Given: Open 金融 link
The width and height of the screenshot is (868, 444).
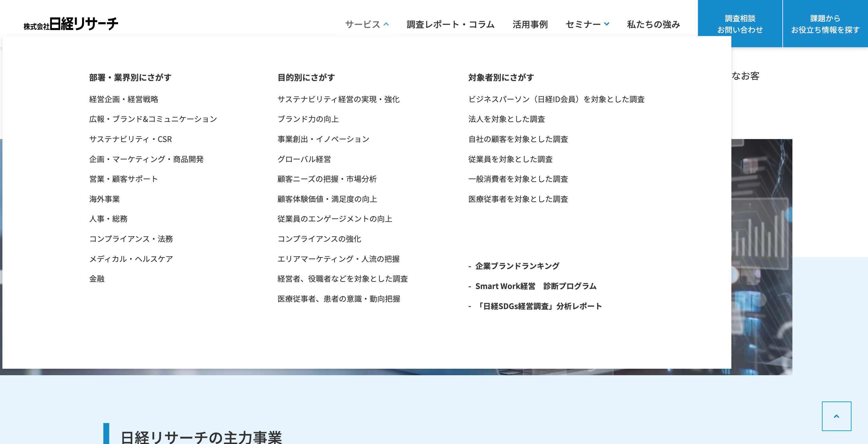Looking at the screenshot, I should [x=97, y=279].
